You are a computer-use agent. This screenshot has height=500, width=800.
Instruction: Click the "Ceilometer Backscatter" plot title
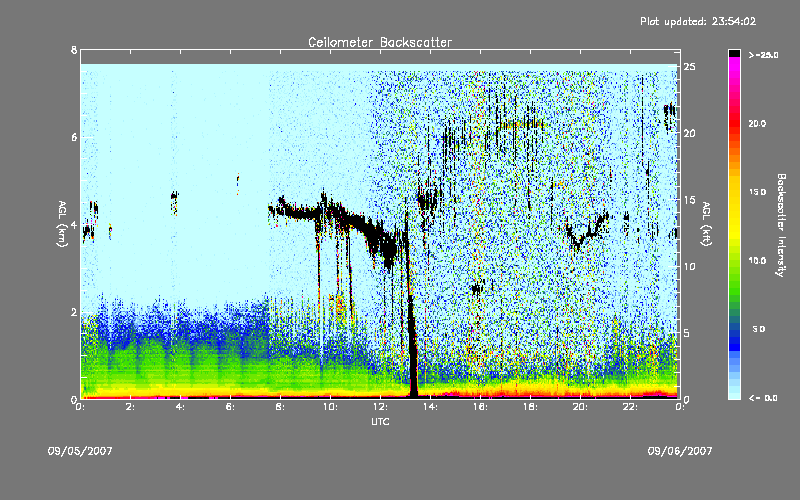380,42
